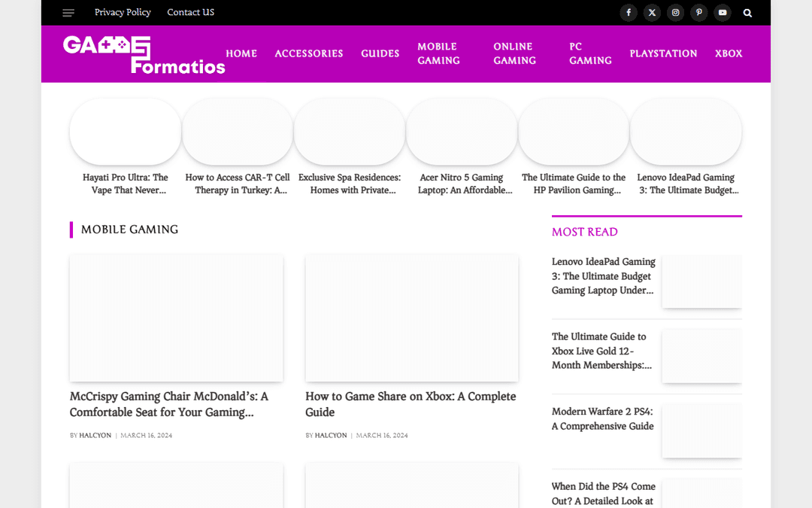Open the How to Game Share on Xbox image

coord(412,318)
